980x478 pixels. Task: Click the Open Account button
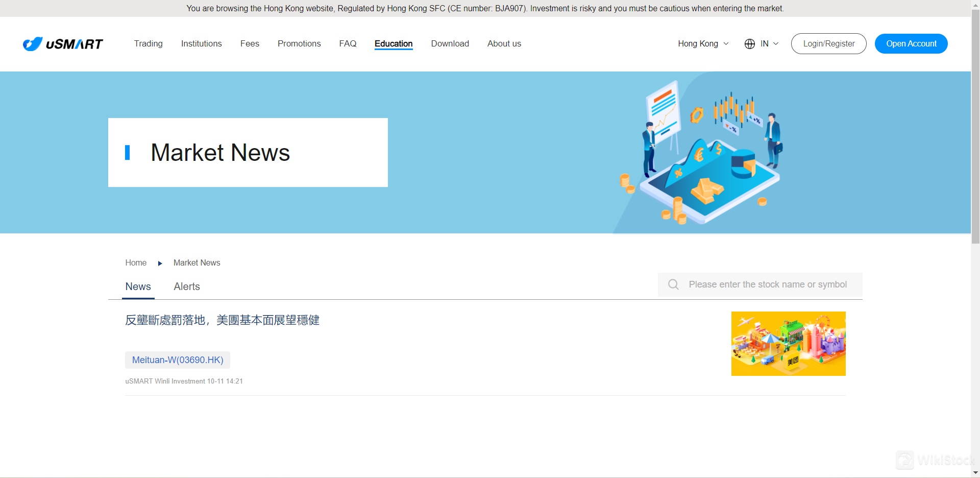point(911,44)
